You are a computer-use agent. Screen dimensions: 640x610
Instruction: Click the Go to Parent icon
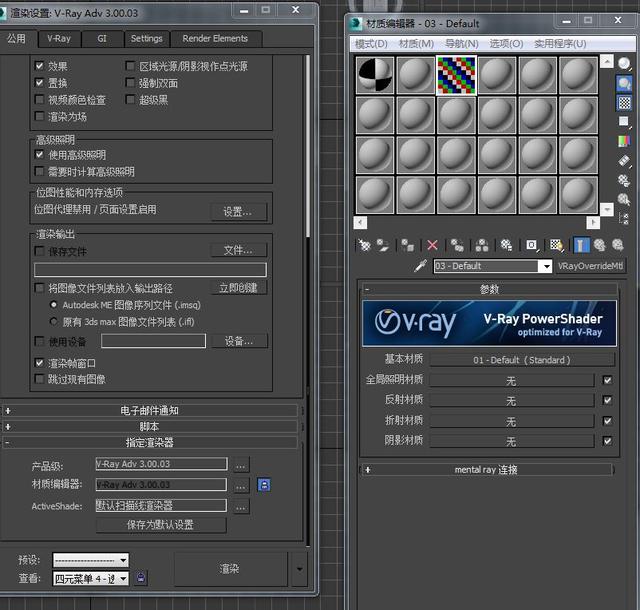coord(599,245)
